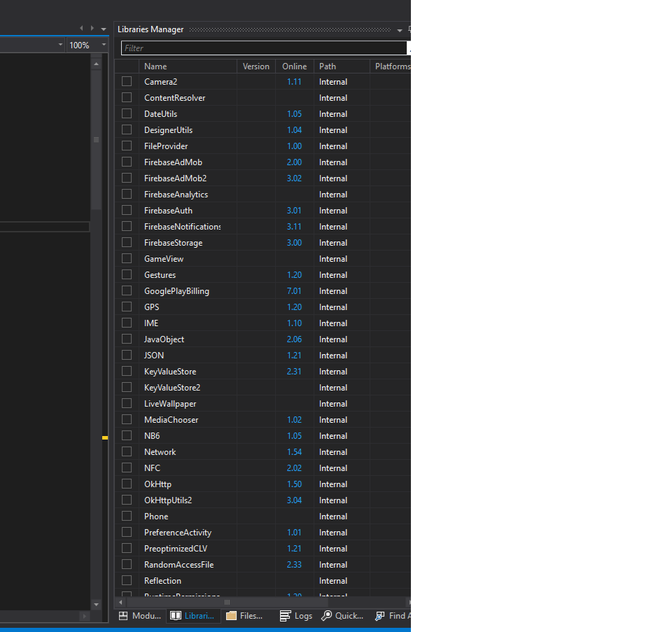Expand the editor member combo box
This screenshot has width=672, height=632.
coord(60,45)
